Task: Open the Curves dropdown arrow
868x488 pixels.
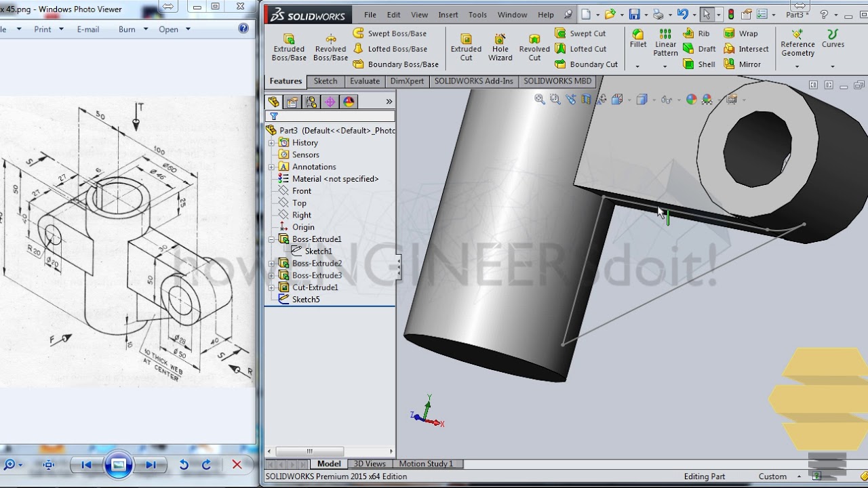Action: [833, 66]
